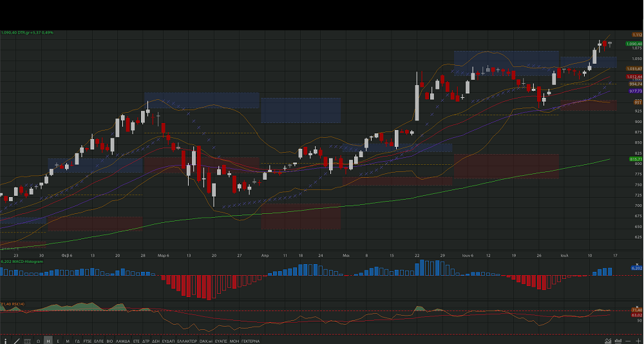
Task: Click the orange 951 price tag
Action: click(x=638, y=102)
